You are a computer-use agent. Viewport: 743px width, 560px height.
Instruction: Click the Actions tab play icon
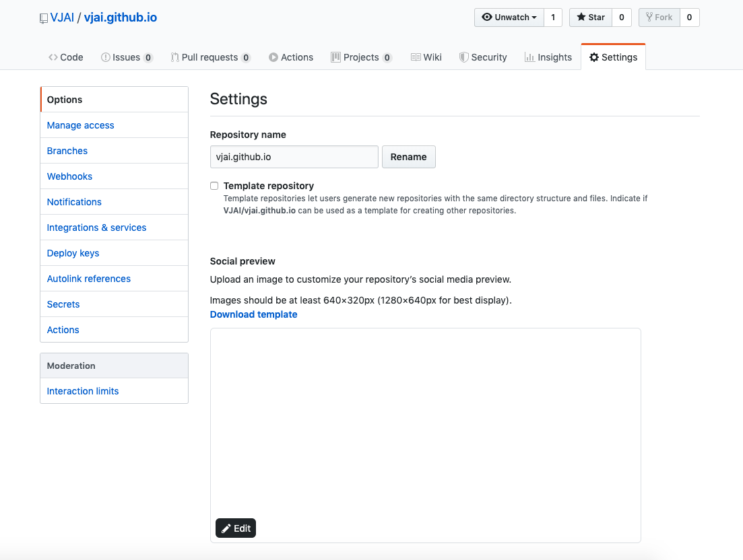[x=273, y=57]
